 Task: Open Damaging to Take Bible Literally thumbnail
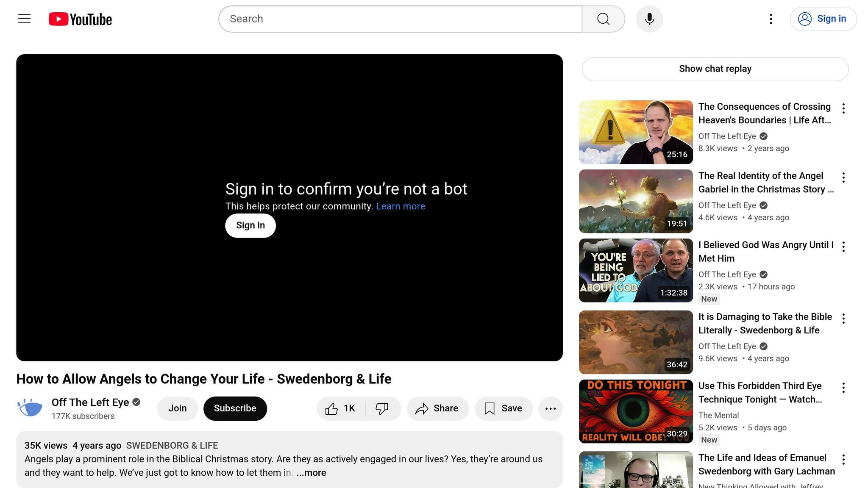[636, 342]
